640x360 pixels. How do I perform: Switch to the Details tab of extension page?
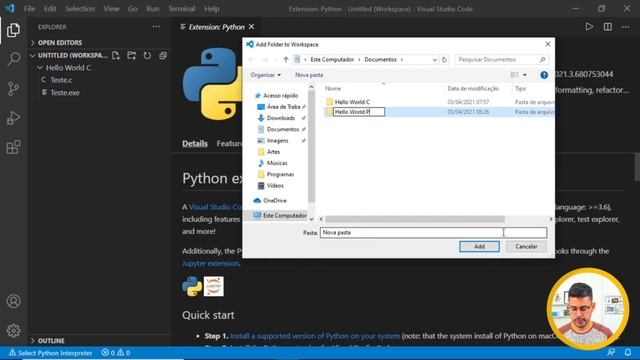[x=195, y=144]
